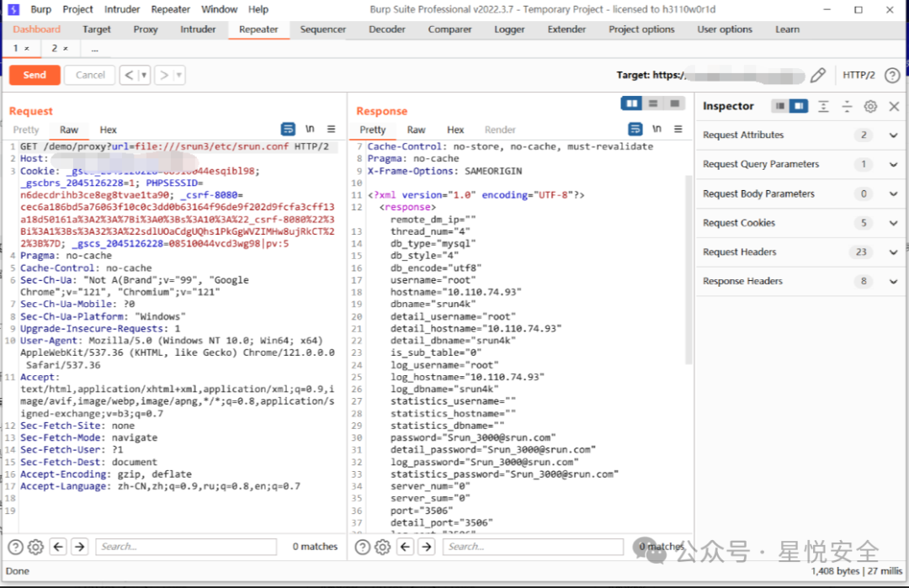Open the Repeater help question-mark icon
The height and width of the screenshot is (588, 909).
[x=893, y=75]
